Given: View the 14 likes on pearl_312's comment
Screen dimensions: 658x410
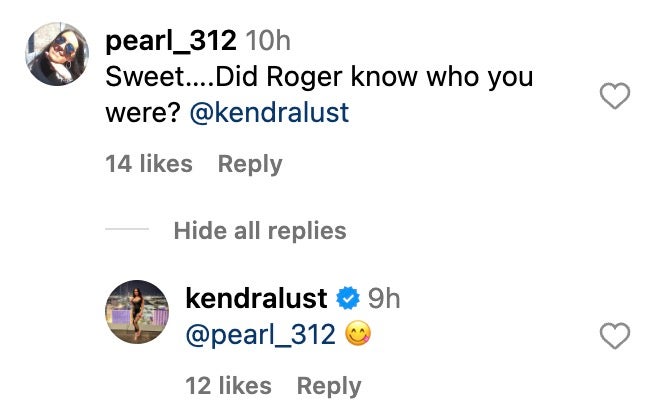Looking at the screenshot, I should [x=148, y=164].
